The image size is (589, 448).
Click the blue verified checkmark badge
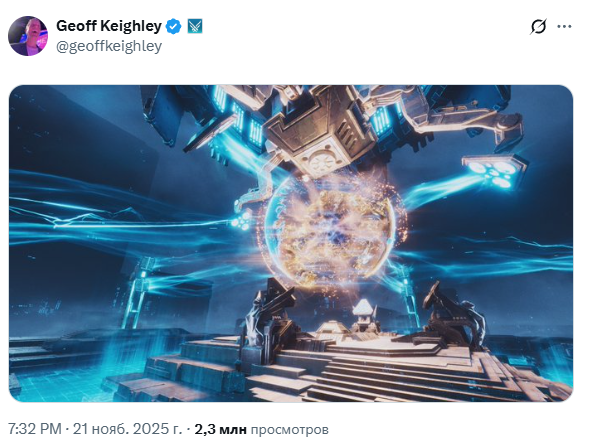pos(174,27)
